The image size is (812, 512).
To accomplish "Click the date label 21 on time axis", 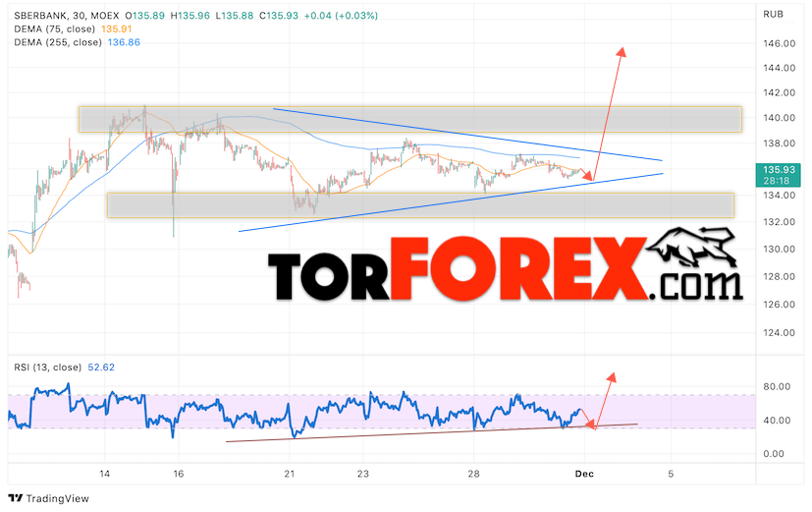I will click(x=290, y=474).
